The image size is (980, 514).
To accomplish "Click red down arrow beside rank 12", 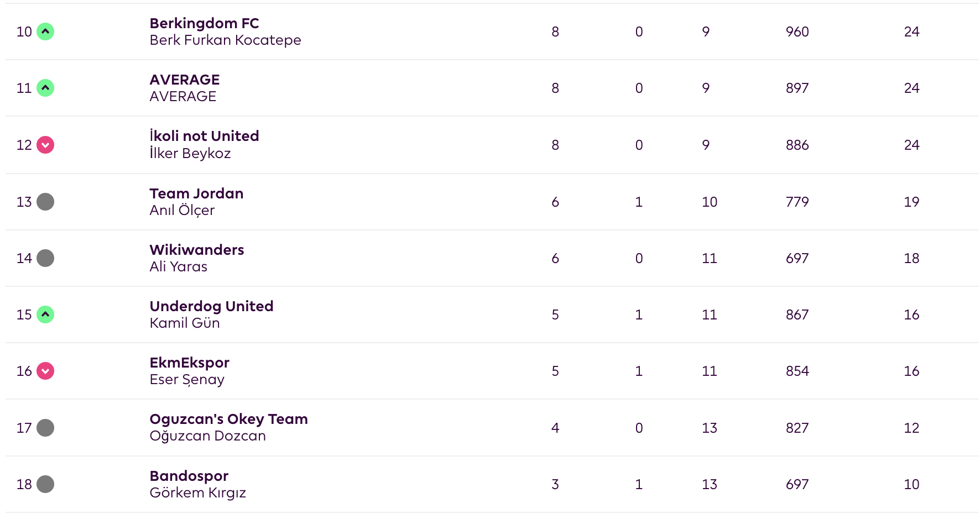I will 45,145.
